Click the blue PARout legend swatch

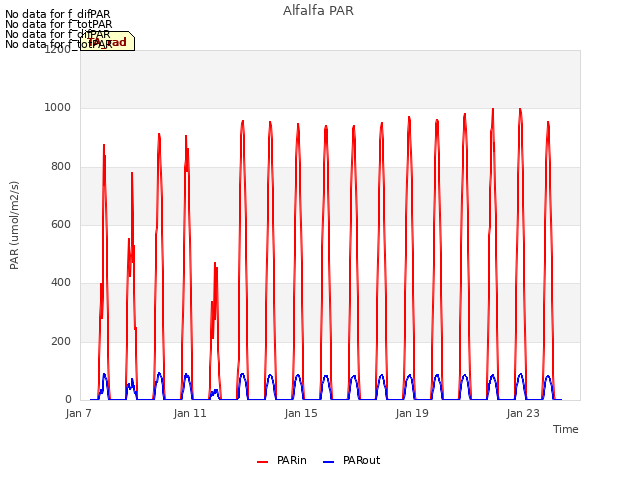point(328,462)
